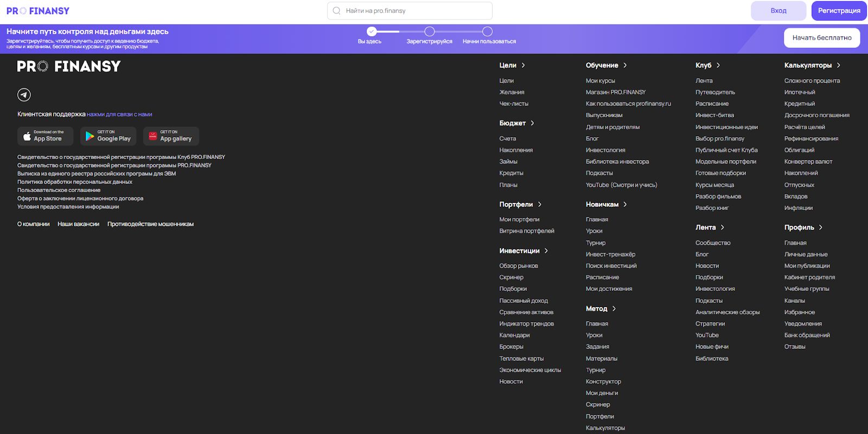
Task: Open Инвест-тренажёр link
Action: (610, 254)
